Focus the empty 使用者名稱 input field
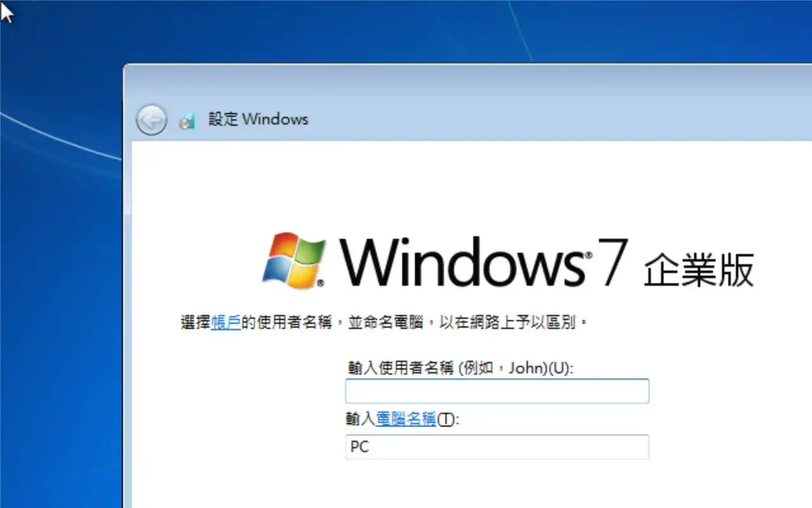This screenshot has width=812, height=508. click(x=497, y=391)
